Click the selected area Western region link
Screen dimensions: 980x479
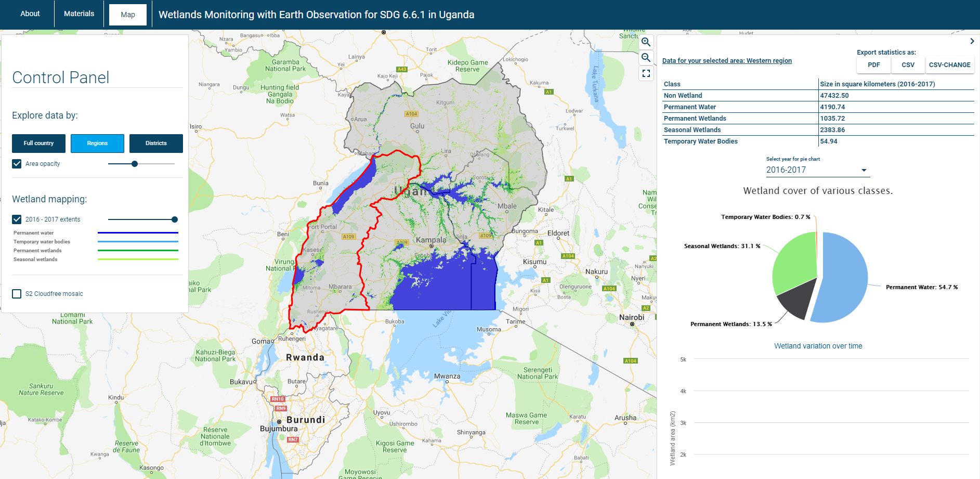point(727,61)
